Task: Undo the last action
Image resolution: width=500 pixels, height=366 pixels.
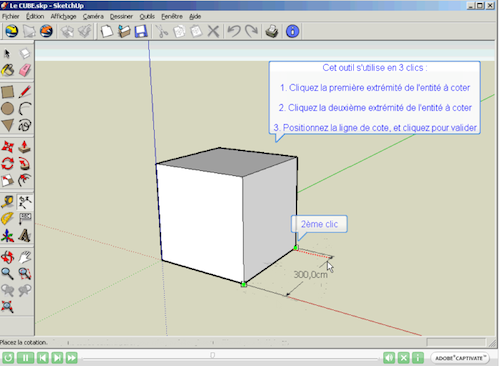Action: (x=234, y=31)
